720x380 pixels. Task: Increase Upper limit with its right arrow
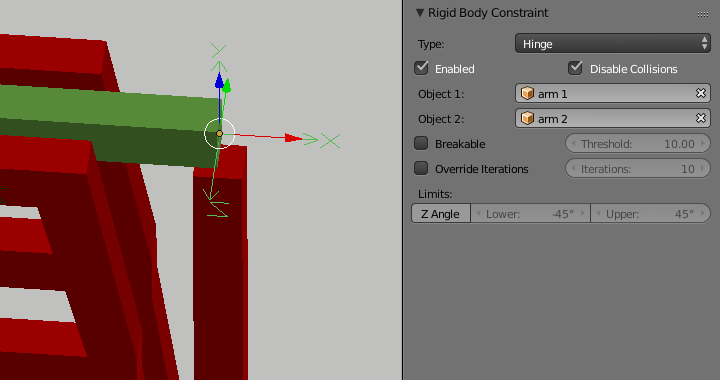tap(703, 213)
